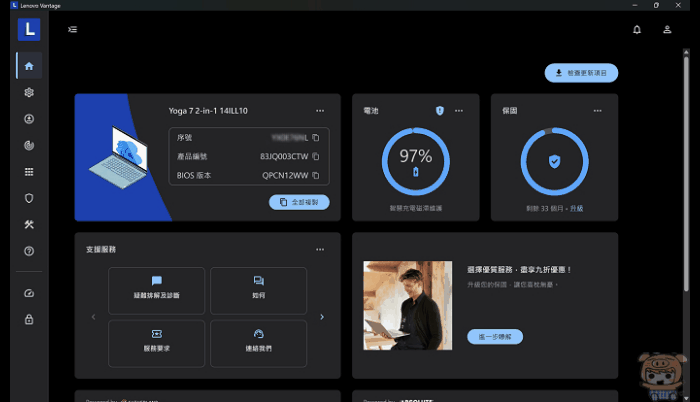Open the user account profile

667,29
